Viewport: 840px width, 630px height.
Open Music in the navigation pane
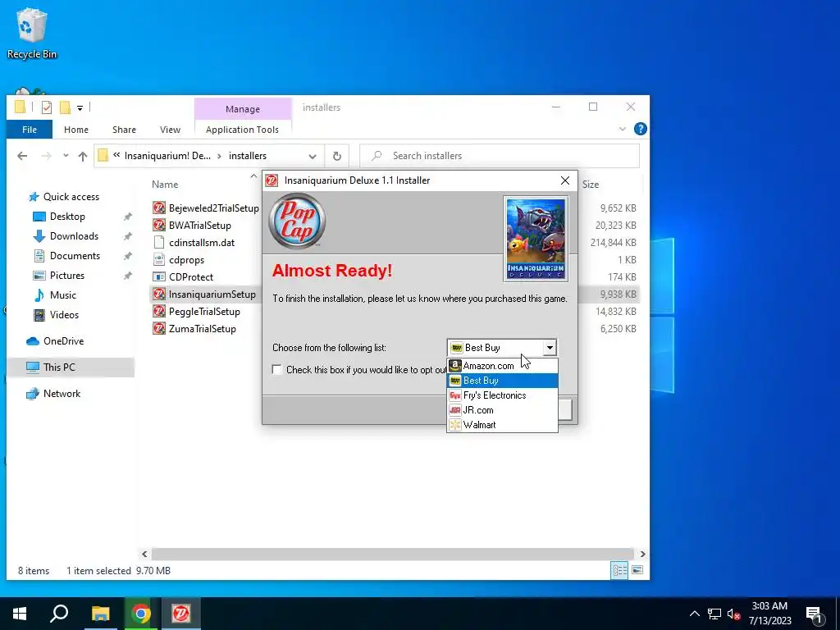click(x=62, y=295)
